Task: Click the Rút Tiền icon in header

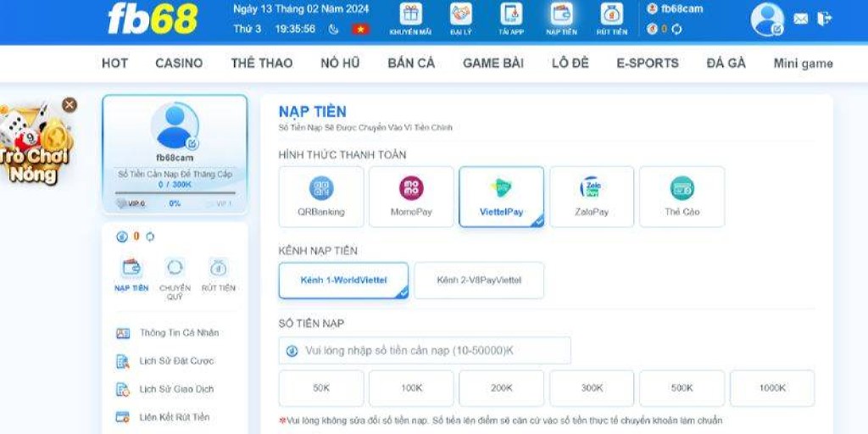Action: tap(611, 15)
